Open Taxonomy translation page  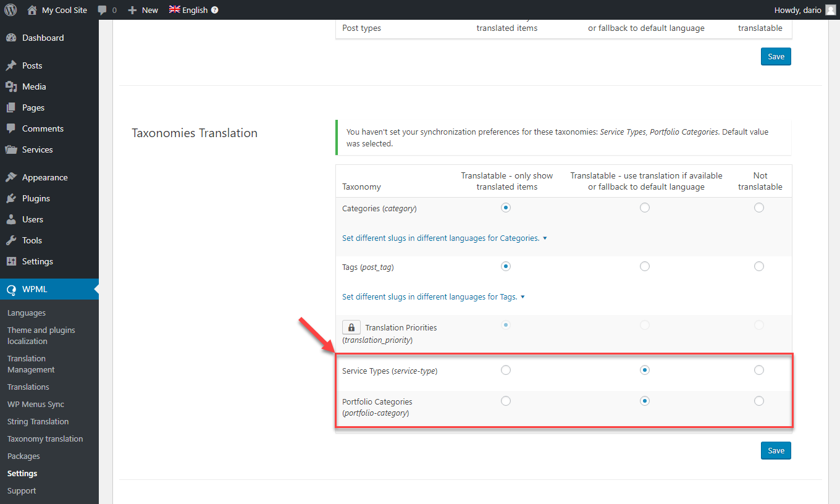(x=45, y=439)
